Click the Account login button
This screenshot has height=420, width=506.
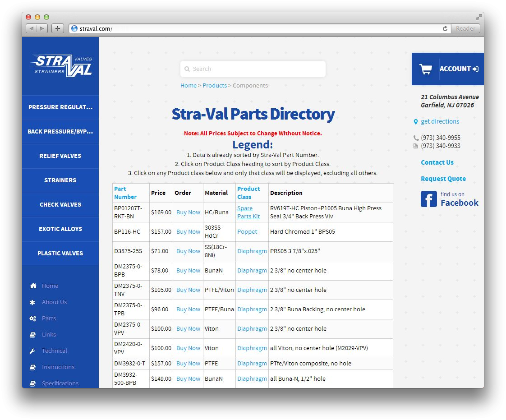pos(459,69)
